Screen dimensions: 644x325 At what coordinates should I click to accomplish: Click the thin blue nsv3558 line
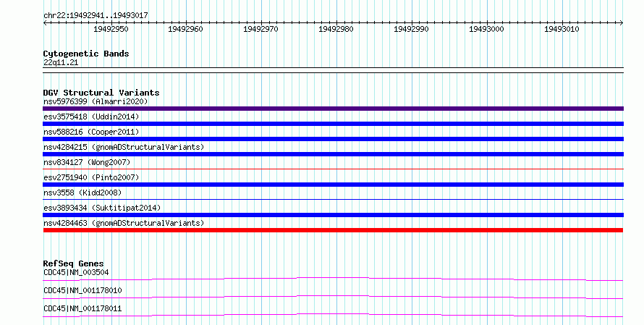click(333, 199)
